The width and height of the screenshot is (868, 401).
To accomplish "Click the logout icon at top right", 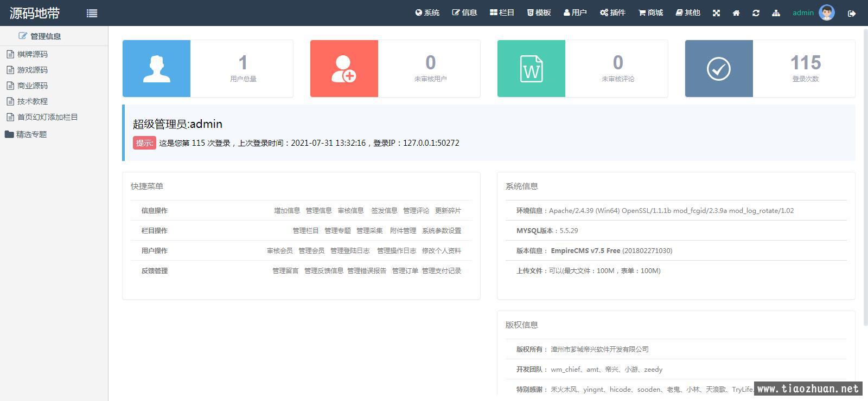I will (852, 14).
